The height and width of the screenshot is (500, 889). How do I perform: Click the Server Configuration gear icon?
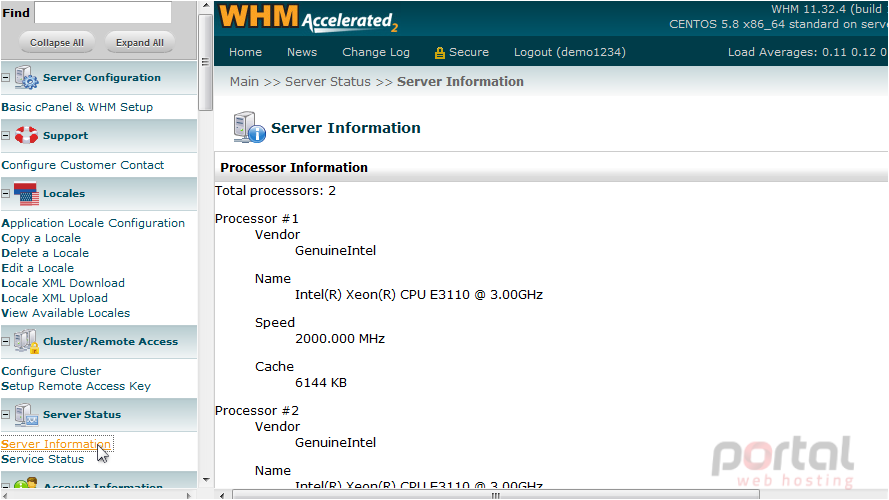(26, 78)
